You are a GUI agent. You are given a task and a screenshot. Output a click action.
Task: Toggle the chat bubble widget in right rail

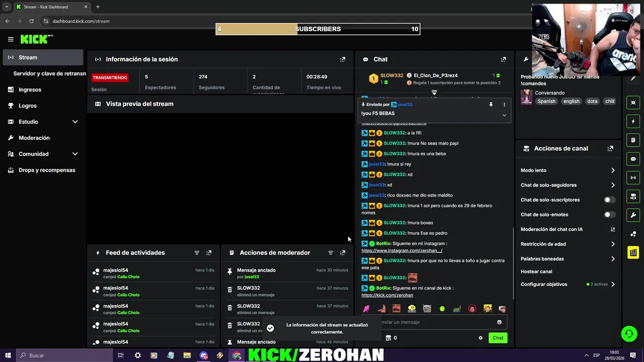click(633, 159)
